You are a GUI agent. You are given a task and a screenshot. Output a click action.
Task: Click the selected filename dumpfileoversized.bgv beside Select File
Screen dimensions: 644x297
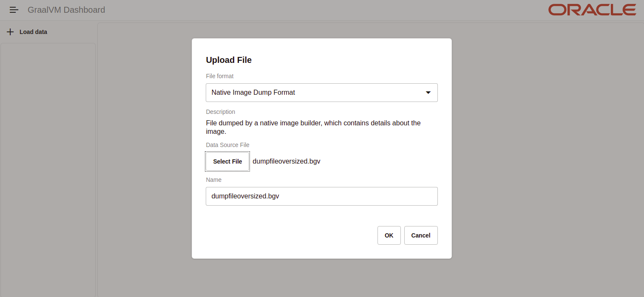click(x=286, y=161)
